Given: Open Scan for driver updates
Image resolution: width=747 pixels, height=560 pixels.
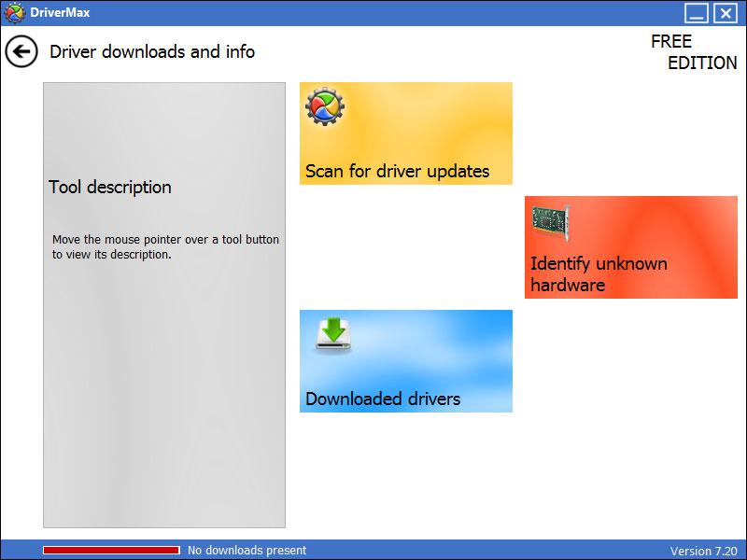Looking at the screenshot, I should click(406, 133).
